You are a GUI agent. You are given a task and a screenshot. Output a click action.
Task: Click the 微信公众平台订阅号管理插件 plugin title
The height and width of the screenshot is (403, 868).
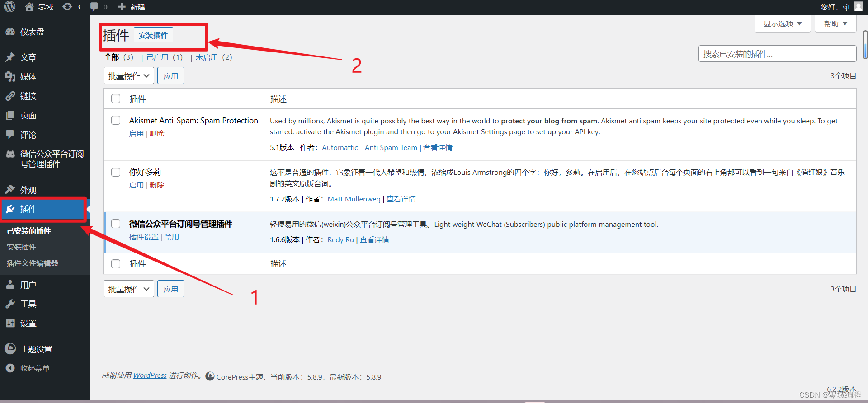pyautogui.click(x=181, y=224)
